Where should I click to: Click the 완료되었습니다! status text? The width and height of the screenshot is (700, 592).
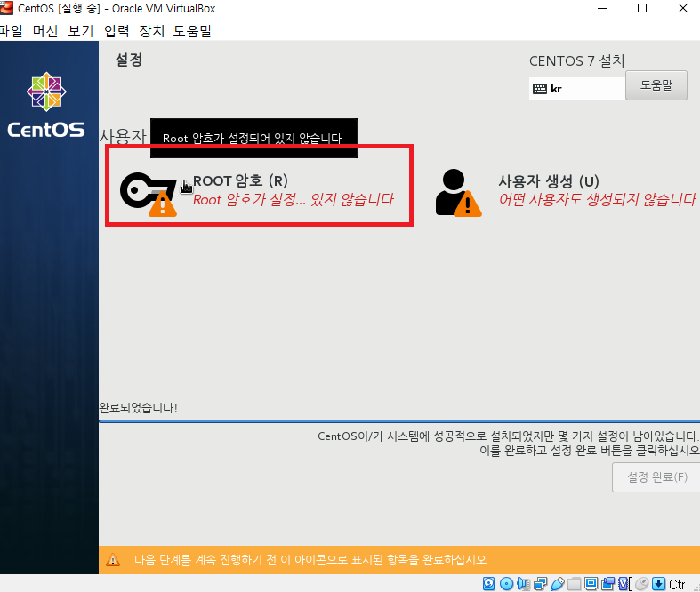click(x=138, y=408)
